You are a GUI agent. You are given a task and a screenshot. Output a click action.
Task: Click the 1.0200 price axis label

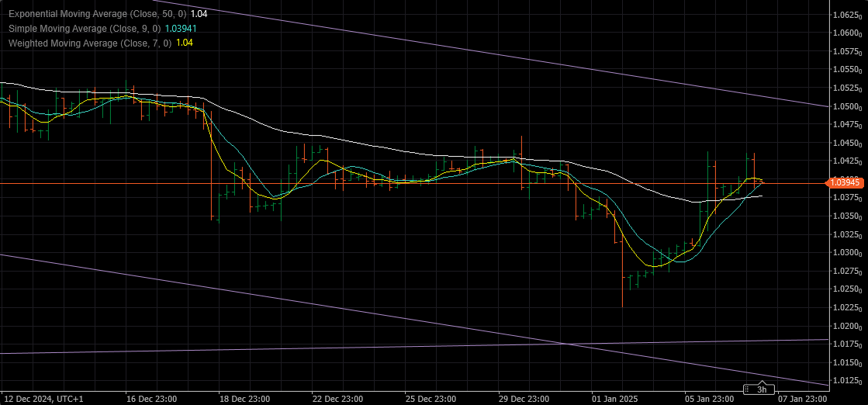click(848, 326)
